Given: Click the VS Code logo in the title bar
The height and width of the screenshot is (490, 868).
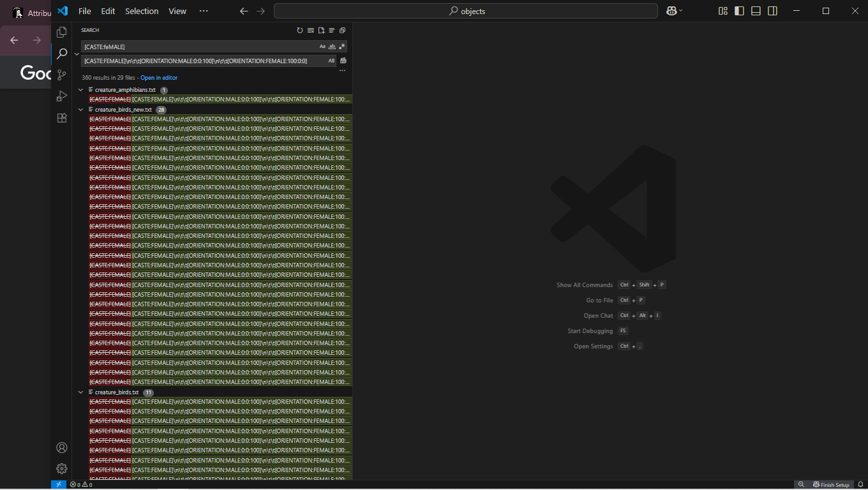Looking at the screenshot, I should [x=63, y=11].
